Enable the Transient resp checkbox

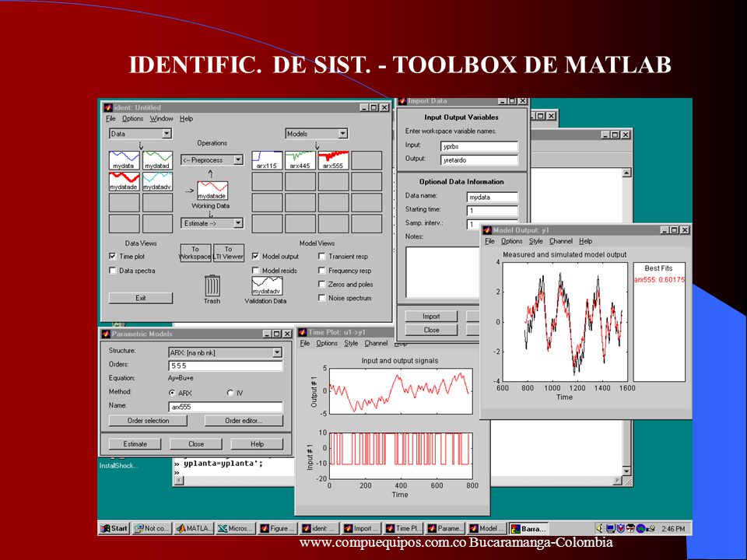[x=321, y=256]
